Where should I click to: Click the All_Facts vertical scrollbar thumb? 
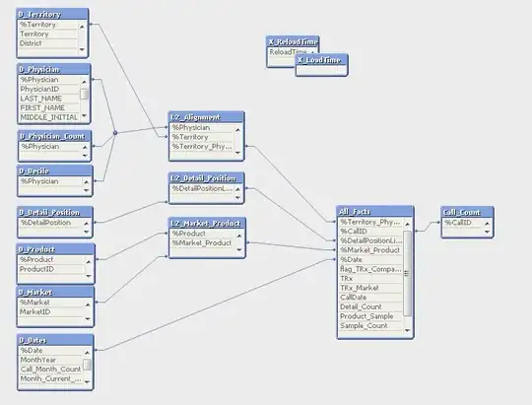407,273
